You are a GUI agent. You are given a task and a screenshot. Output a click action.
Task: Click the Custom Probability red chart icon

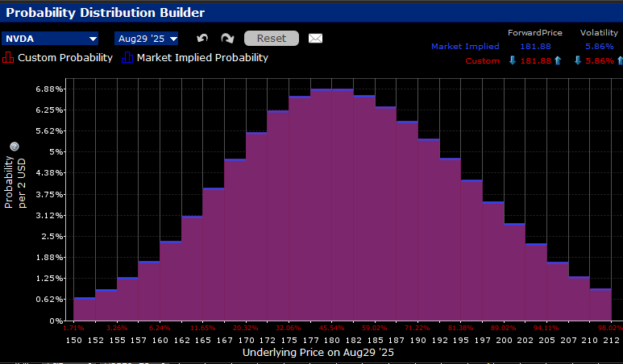(x=9, y=58)
